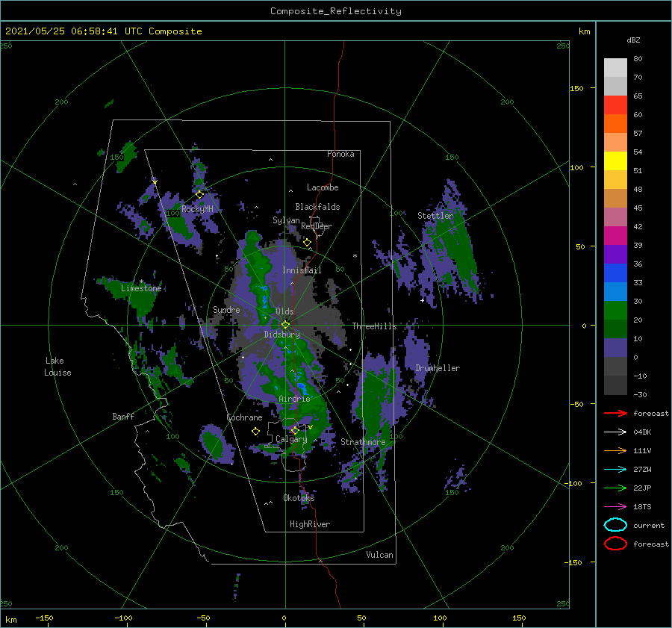The width and height of the screenshot is (672, 628).
Task: Click the cyan current ellipse icon
Action: (x=615, y=525)
